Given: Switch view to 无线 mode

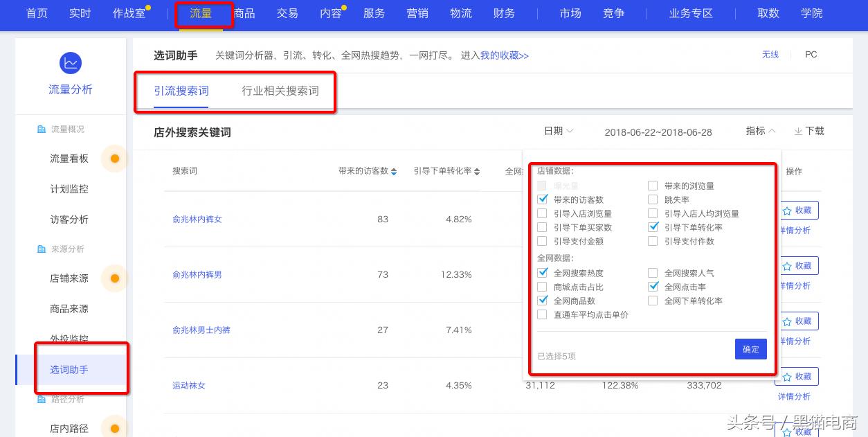Looking at the screenshot, I should click(770, 55).
